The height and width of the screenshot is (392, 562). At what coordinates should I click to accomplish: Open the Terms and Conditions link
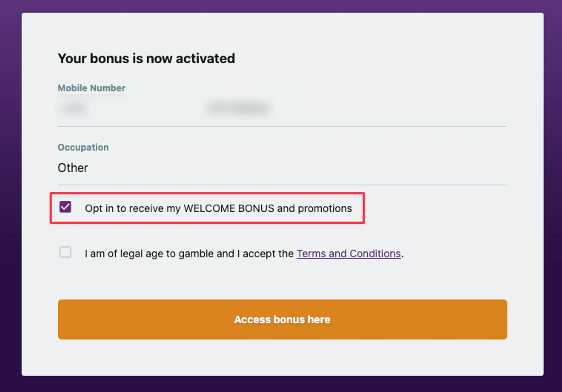pyautogui.click(x=348, y=254)
